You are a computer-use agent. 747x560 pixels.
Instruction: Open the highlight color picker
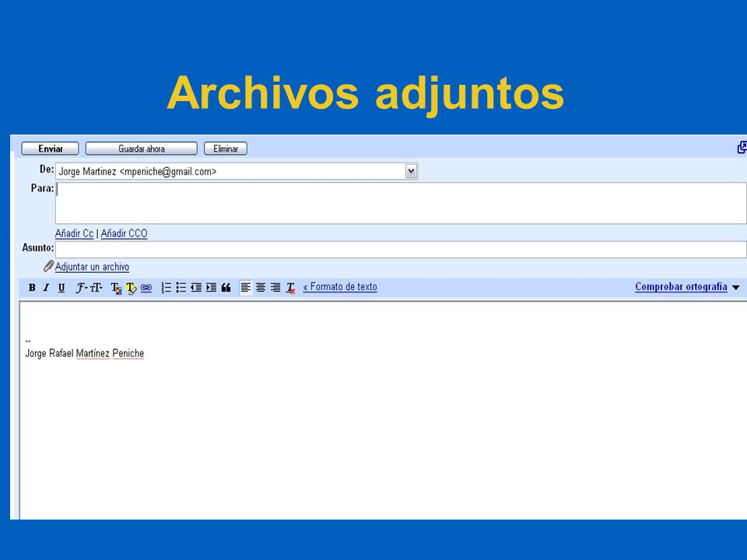pos(131,288)
